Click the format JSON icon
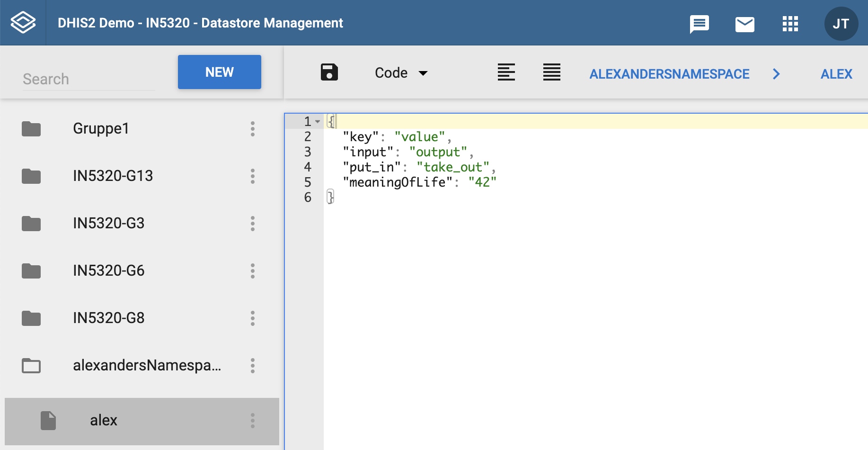Image resolution: width=868 pixels, height=450 pixels. (506, 72)
